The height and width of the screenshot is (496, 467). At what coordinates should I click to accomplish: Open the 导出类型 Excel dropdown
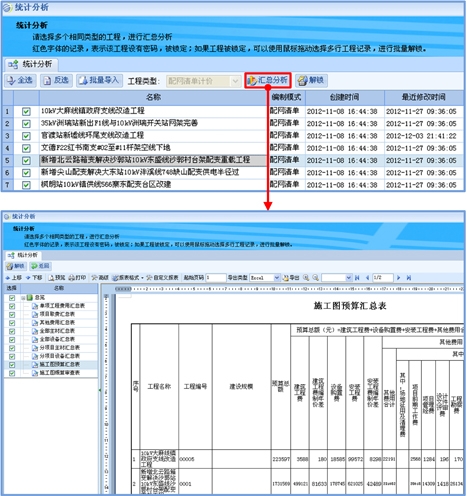pyautogui.click(x=265, y=278)
